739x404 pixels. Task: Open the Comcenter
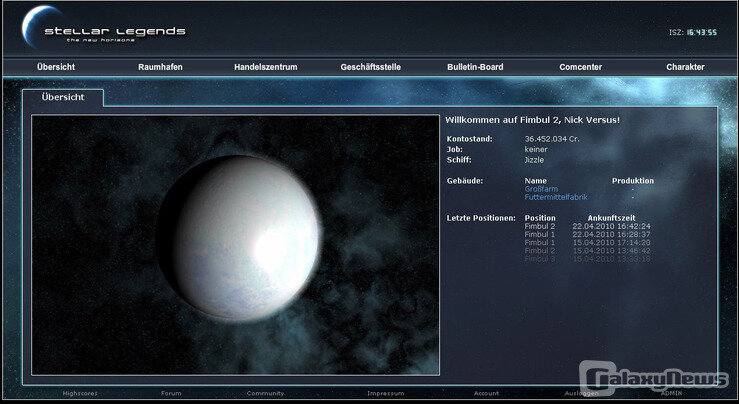(581, 67)
